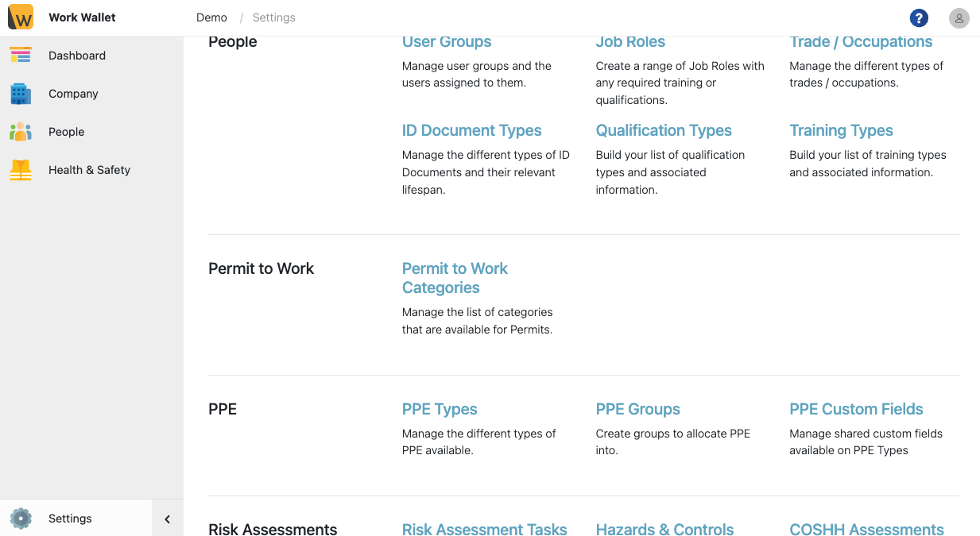Open ID Document Types settings
The width and height of the screenshot is (980, 536).
coord(471,130)
